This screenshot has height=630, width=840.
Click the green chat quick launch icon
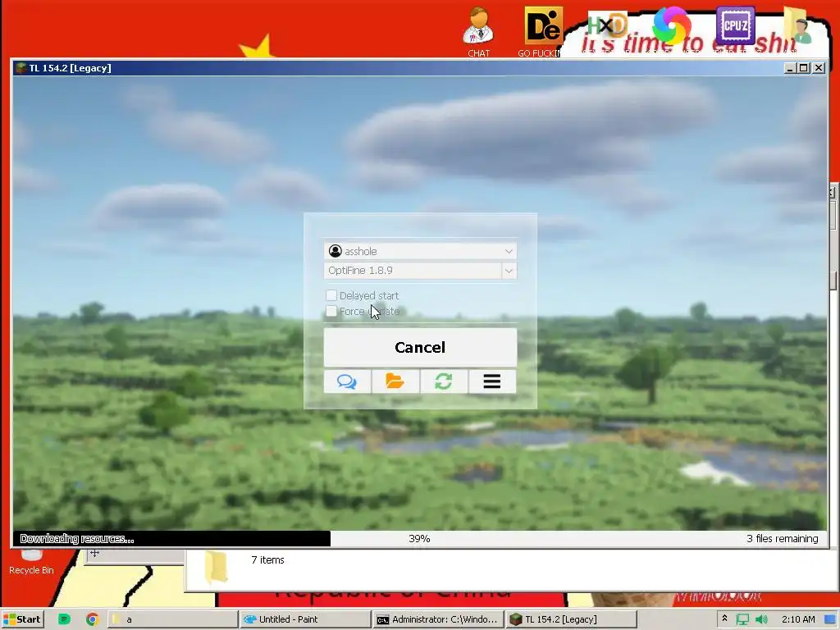(64, 619)
